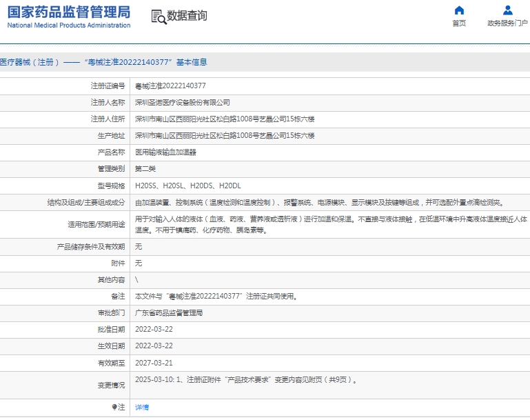Open the 详情 details link

[142, 407]
